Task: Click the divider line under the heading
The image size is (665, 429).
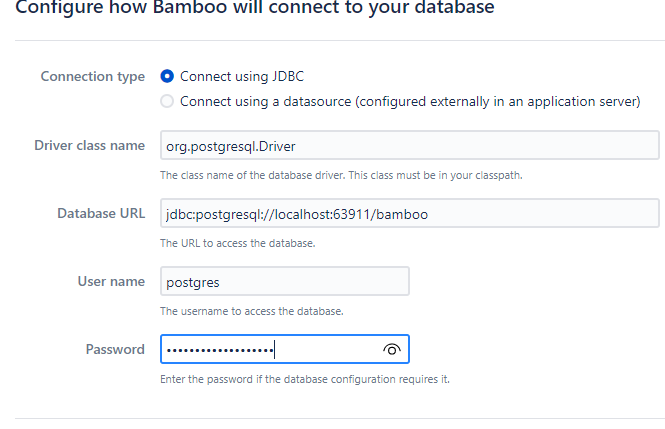Action: (332, 40)
